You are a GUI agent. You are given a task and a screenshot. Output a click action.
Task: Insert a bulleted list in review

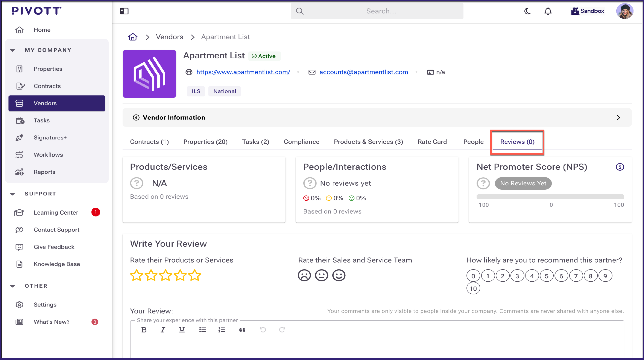[202, 330]
